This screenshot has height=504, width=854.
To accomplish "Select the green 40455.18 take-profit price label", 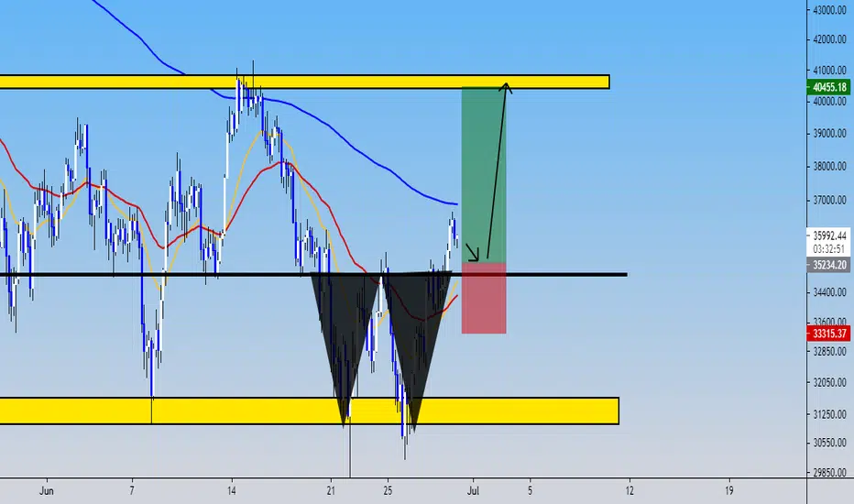I will point(827,87).
